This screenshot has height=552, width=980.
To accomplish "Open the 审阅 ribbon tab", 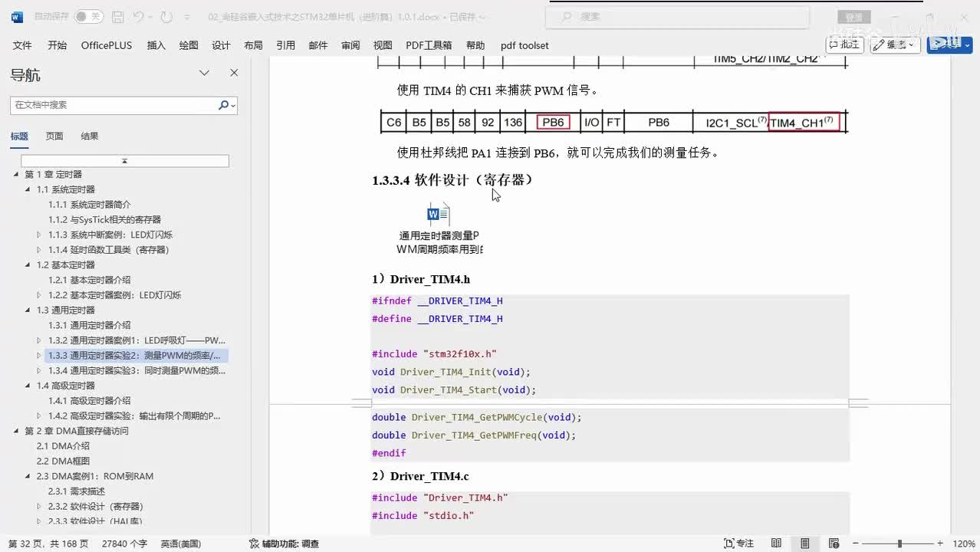I will [350, 45].
